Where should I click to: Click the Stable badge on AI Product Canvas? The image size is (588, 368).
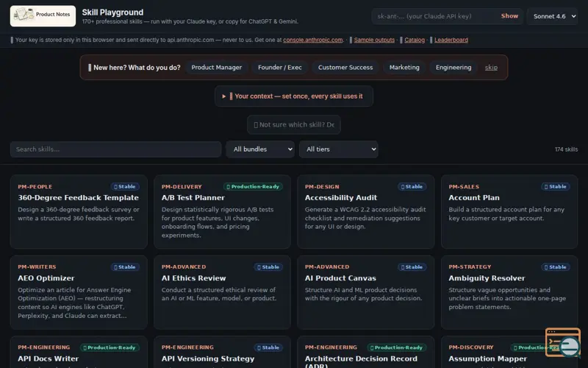(x=412, y=267)
